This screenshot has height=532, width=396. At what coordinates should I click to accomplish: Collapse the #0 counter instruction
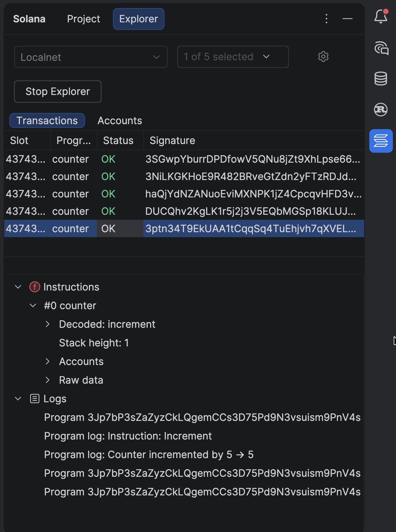[33, 305]
